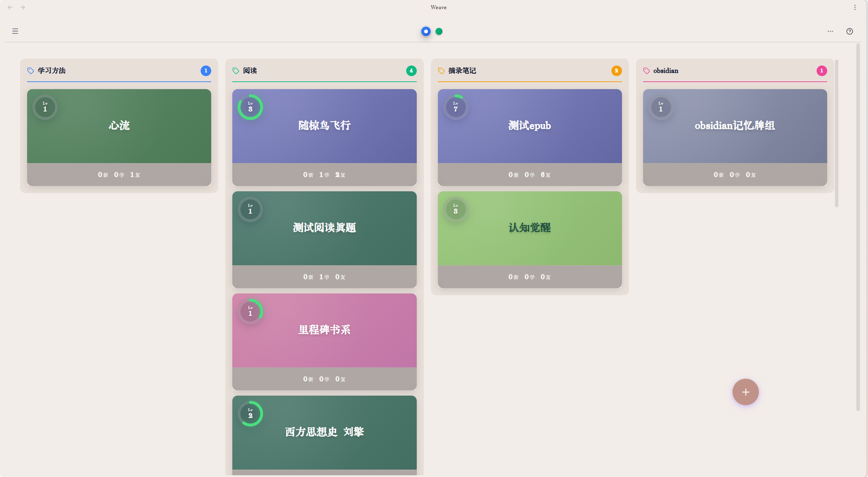Go forward with the right arrow
The width and height of the screenshot is (868, 477).
pos(23,7)
